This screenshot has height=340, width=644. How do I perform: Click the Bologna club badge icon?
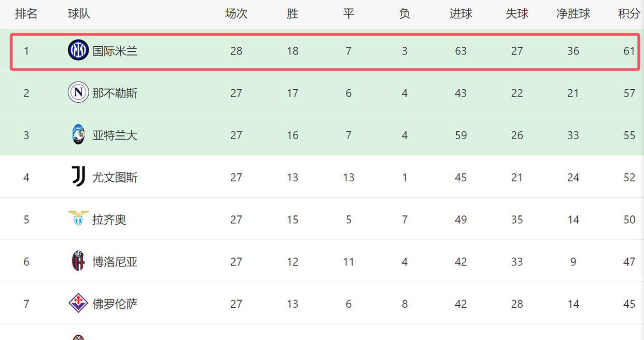tap(78, 261)
